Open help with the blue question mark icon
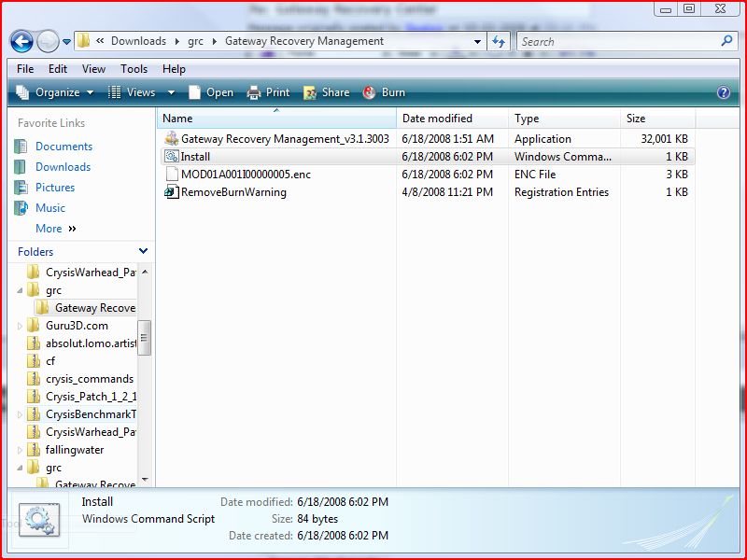Screen dimensions: 747x560 click(723, 92)
